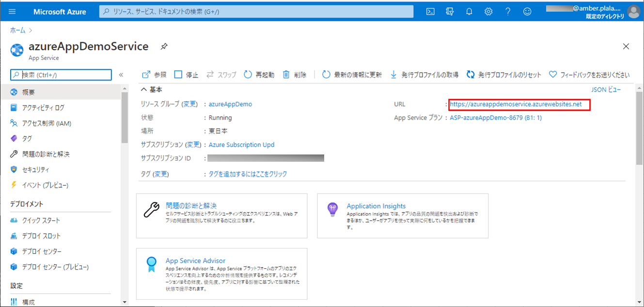This screenshot has height=307, width=644.
Task: Click the sidebar vertical scrollbar
Action: pos(125,126)
